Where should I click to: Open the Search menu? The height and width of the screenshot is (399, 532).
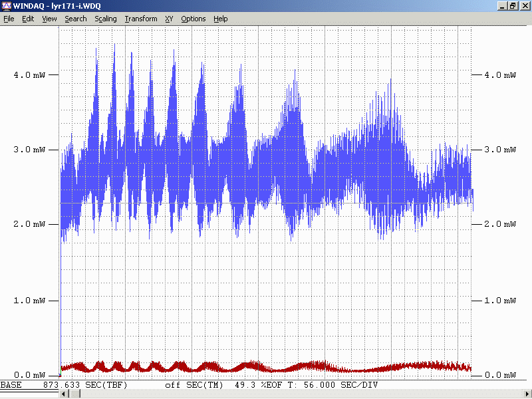point(76,19)
